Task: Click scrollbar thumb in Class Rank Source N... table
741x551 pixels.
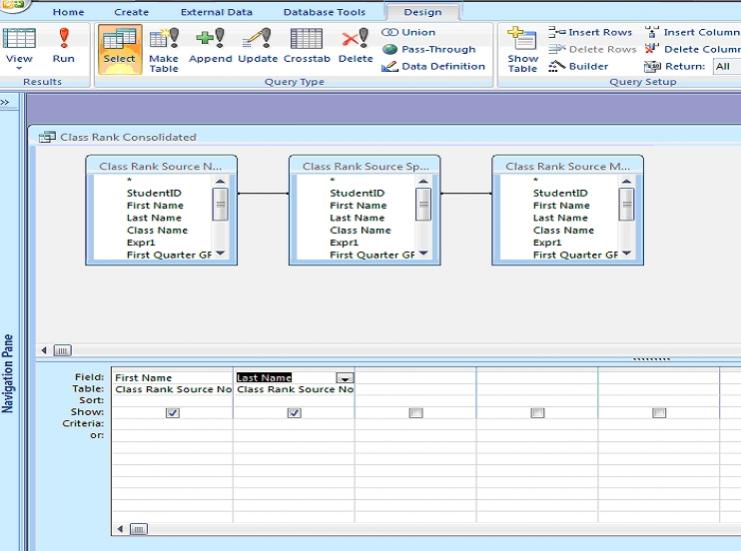Action: pos(220,204)
